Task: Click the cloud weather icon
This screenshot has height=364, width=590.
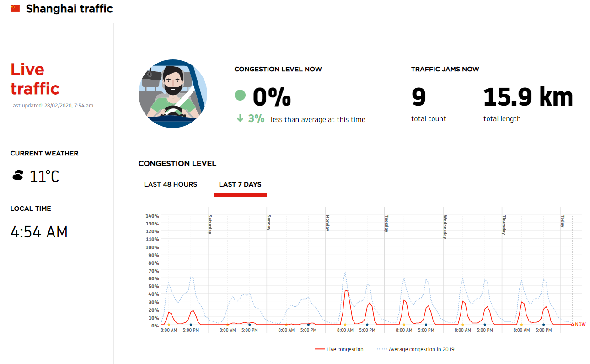Action: point(18,175)
